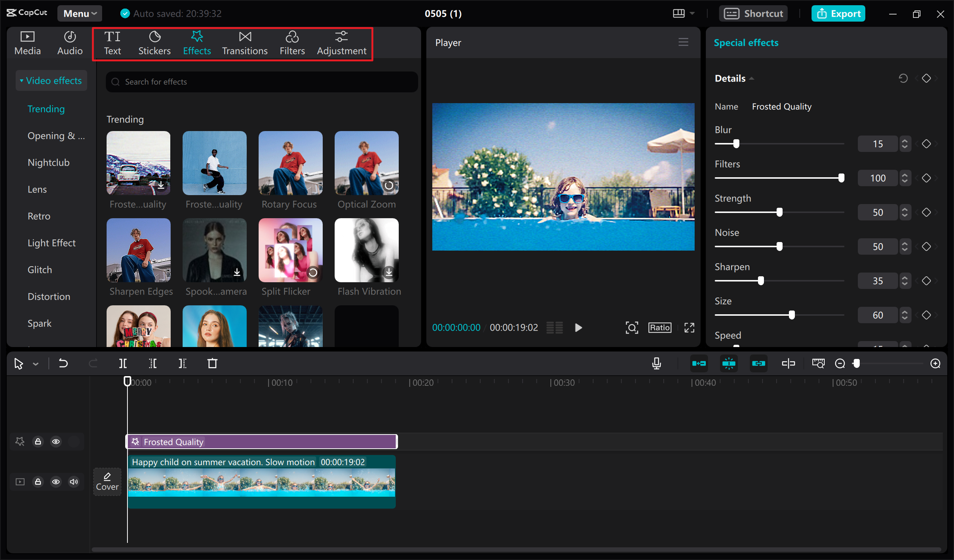Click the Export button
The image size is (954, 560).
coord(838,13)
